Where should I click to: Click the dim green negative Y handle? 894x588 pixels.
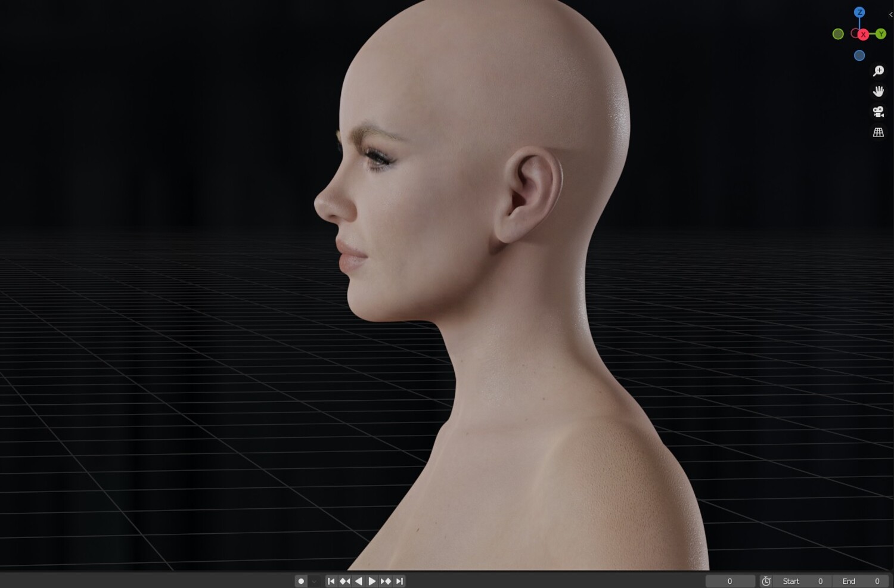coord(838,34)
